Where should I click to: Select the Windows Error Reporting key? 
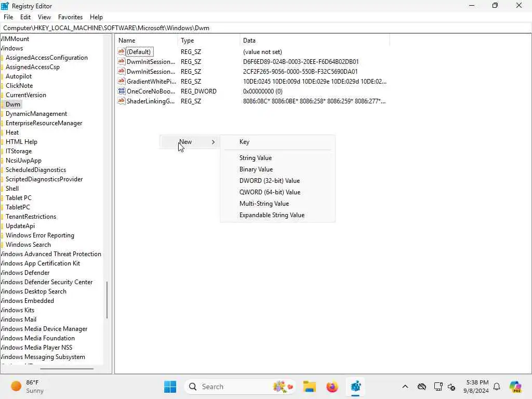(39, 235)
